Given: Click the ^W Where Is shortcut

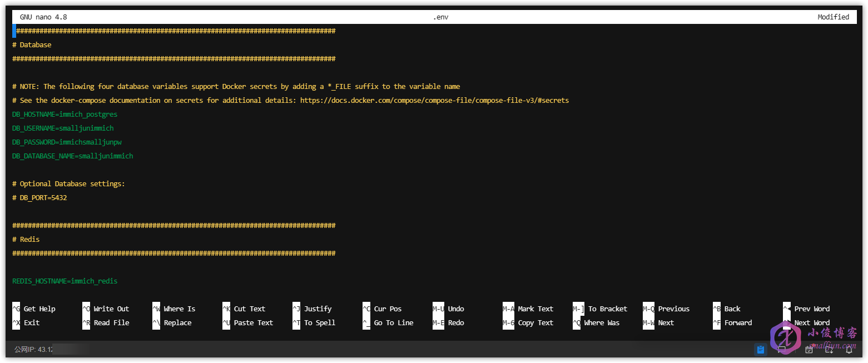Looking at the screenshot, I should (174, 309).
